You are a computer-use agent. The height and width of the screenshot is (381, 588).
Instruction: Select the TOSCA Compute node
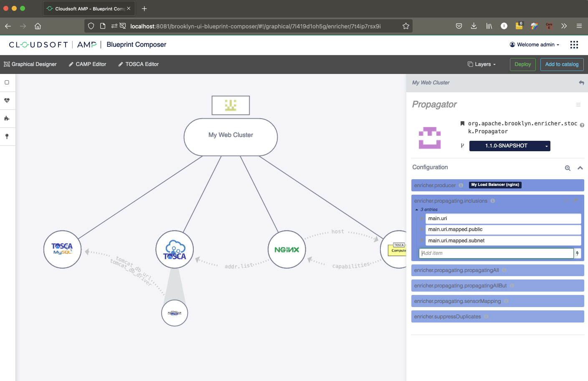click(394, 249)
